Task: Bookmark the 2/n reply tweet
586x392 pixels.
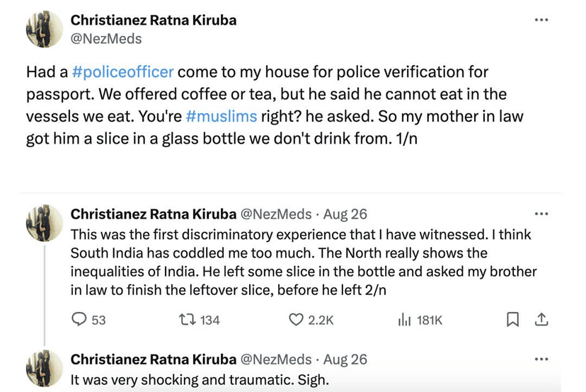Action: tap(512, 321)
